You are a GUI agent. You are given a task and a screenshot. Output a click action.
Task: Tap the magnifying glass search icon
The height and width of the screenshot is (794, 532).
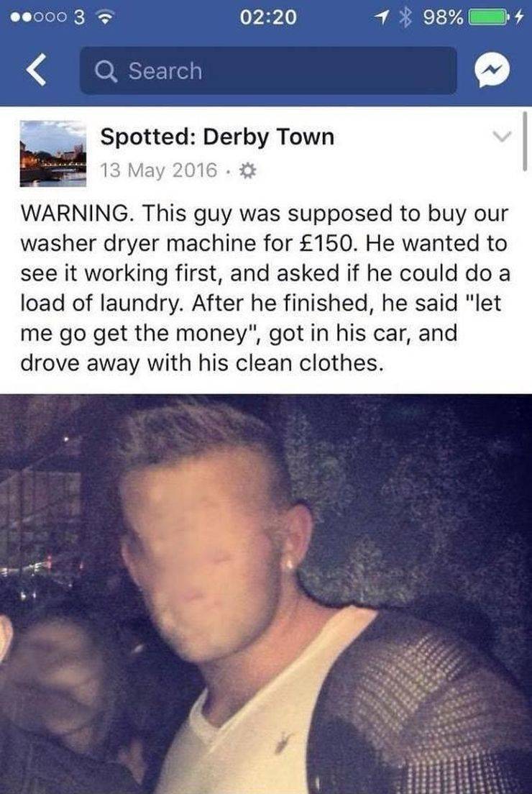[106, 71]
